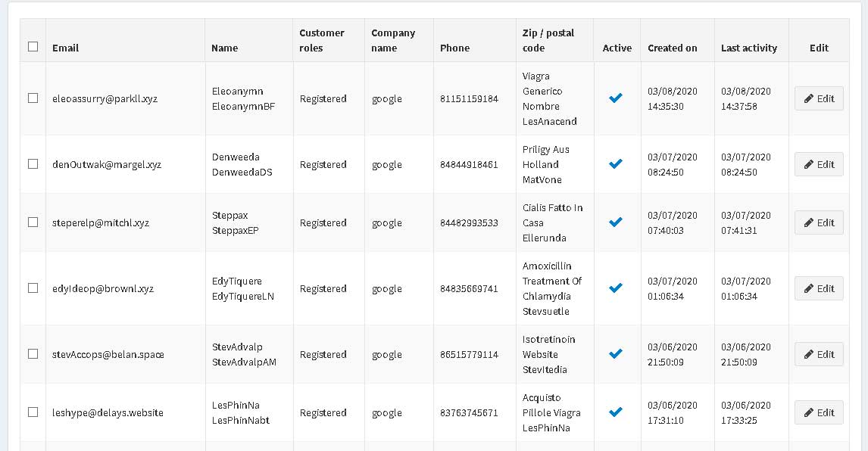The image size is (868, 451).
Task: Tick checkbox next to steperelp@mitchl.xyz
Action: (33, 222)
